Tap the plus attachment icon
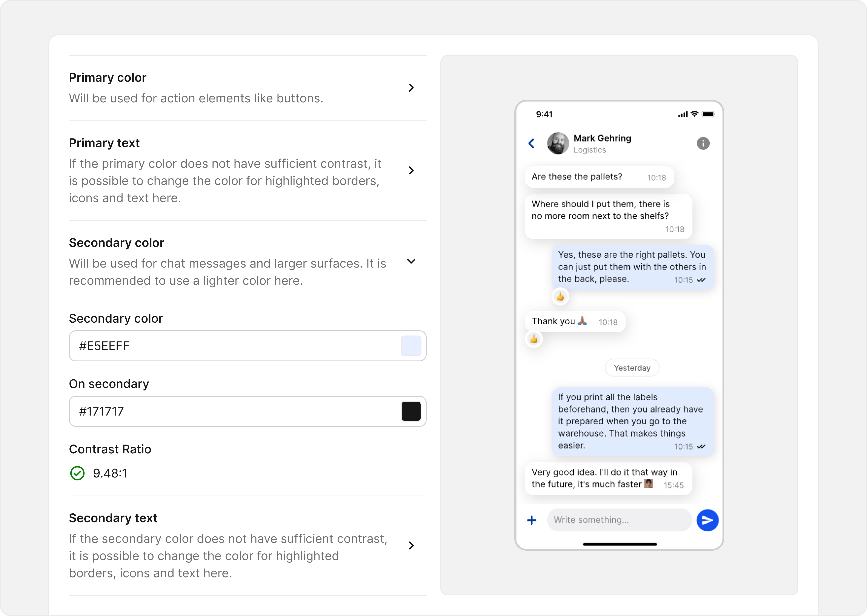Screen dimensions: 867x616 click(532, 520)
